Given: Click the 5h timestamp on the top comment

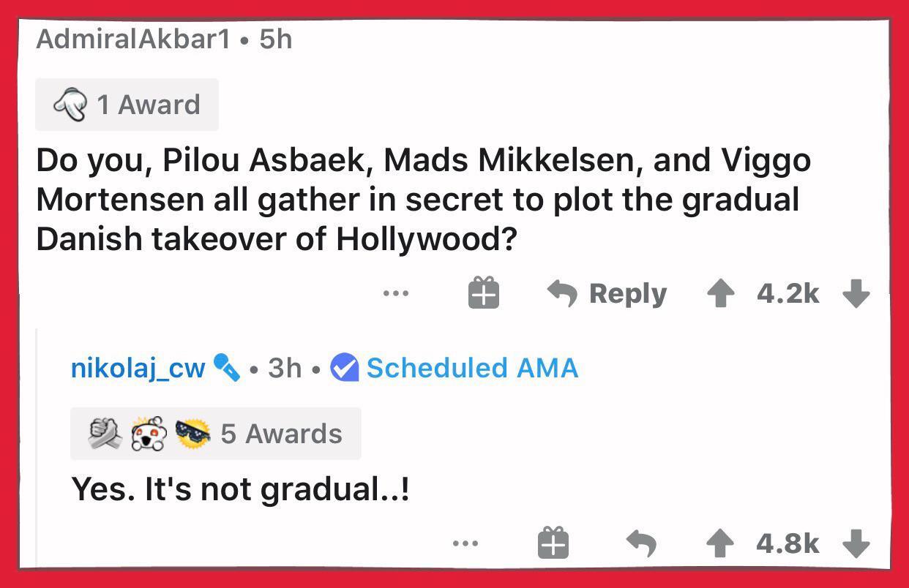Looking at the screenshot, I should point(276,39).
